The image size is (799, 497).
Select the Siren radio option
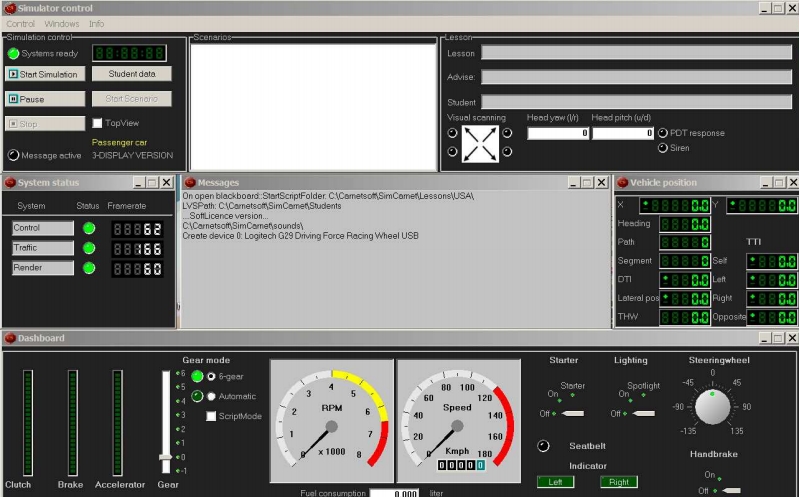(x=663, y=148)
